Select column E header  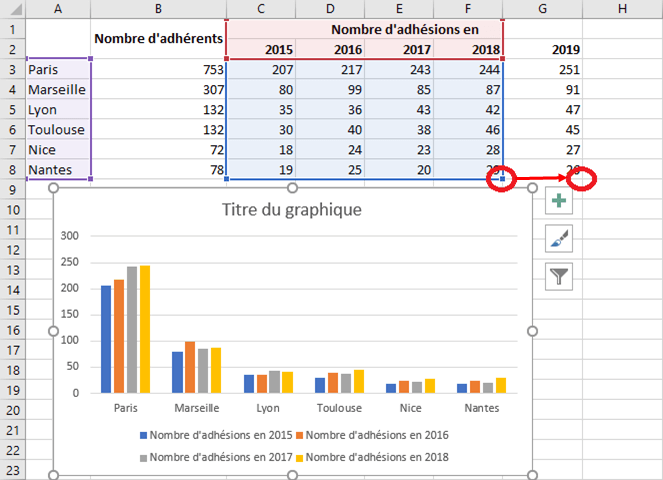[x=399, y=8]
